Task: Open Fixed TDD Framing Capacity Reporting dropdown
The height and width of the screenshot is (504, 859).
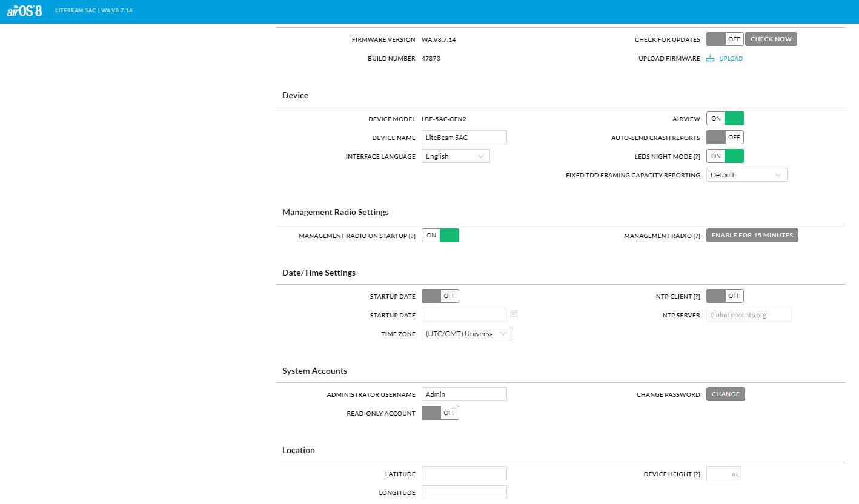Action: (x=746, y=175)
